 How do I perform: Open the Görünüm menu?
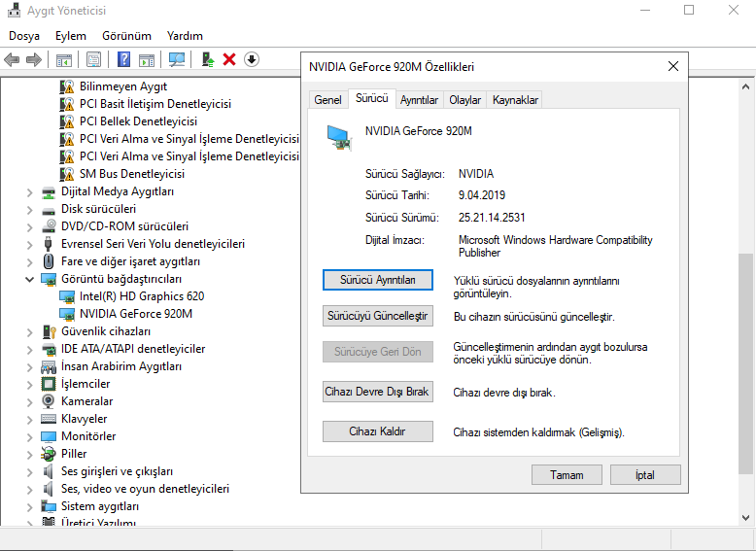[x=126, y=36]
